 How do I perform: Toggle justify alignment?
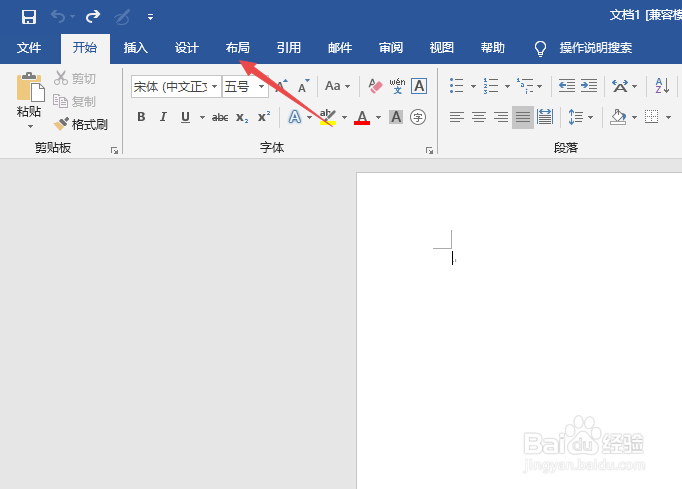(523, 117)
